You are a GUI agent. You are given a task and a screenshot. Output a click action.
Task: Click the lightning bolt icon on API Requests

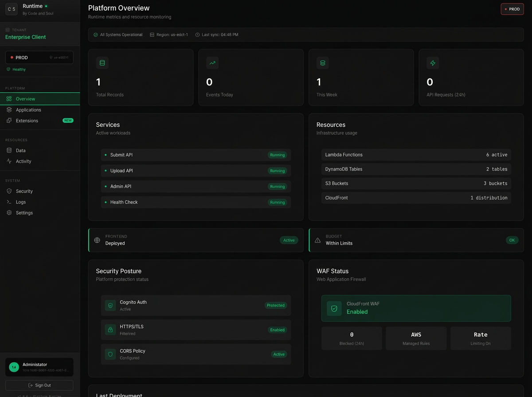pyautogui.click(x=433, y=63)
